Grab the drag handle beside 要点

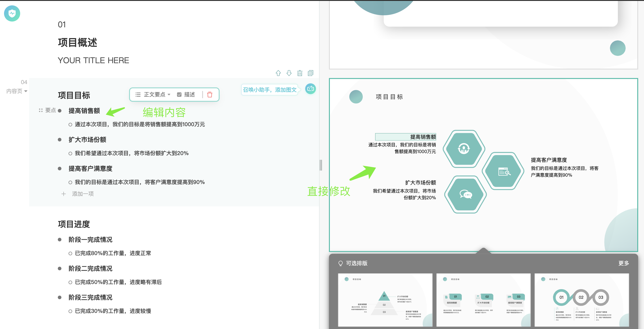point(41,110)
